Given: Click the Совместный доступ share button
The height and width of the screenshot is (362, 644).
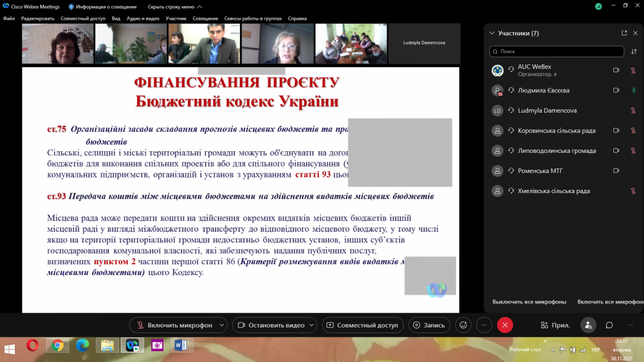Looking at the screenshot, I should (x=363, y=325).
